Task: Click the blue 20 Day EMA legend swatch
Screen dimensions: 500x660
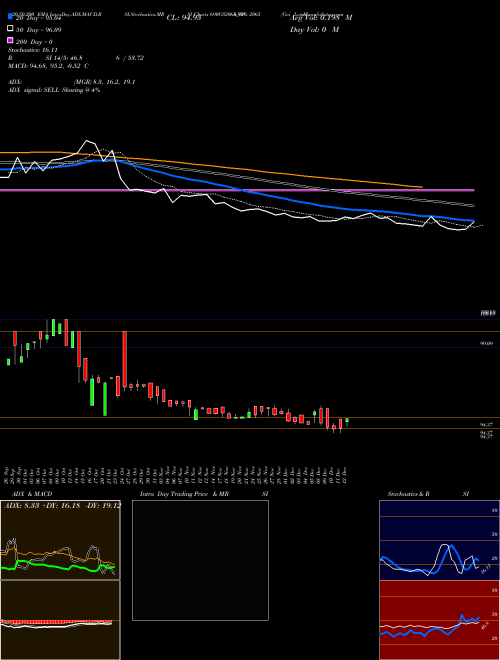Action: [10, 16]
